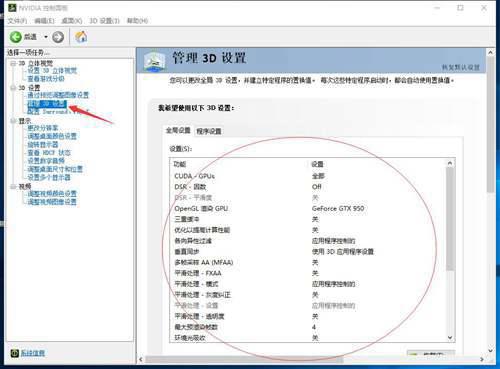Click main pane vertical scroll-down arrow

click(490, 350)
